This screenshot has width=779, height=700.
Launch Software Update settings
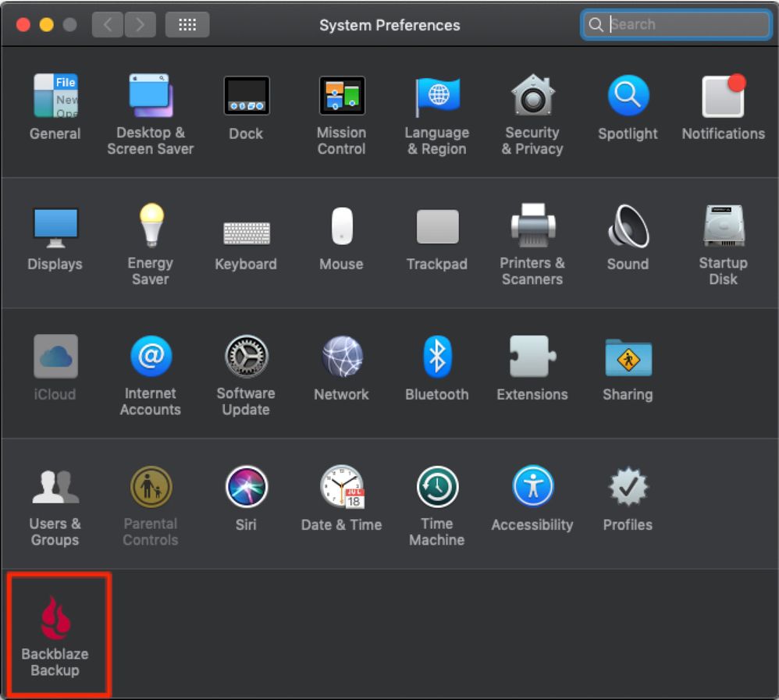(246, 357)
